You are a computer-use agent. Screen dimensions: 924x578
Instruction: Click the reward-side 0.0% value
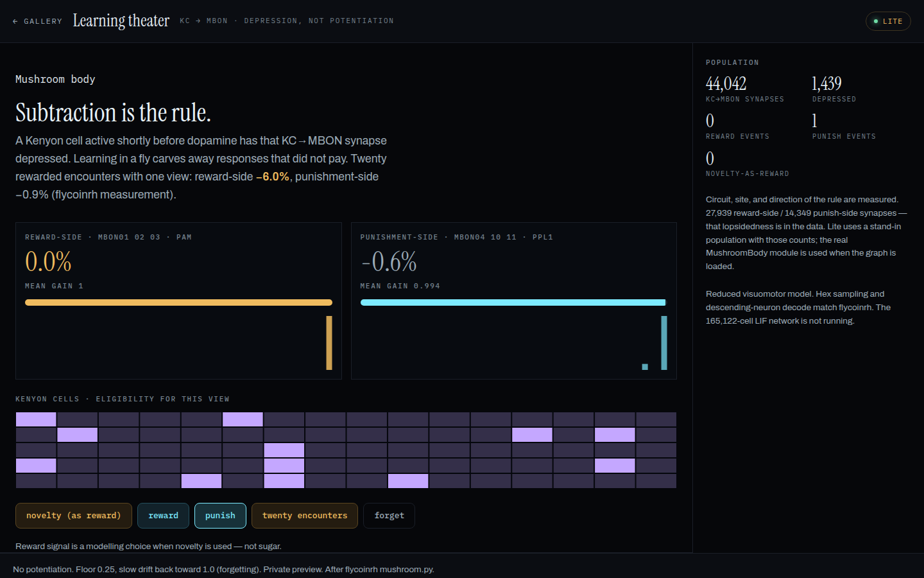click(48, 261)
